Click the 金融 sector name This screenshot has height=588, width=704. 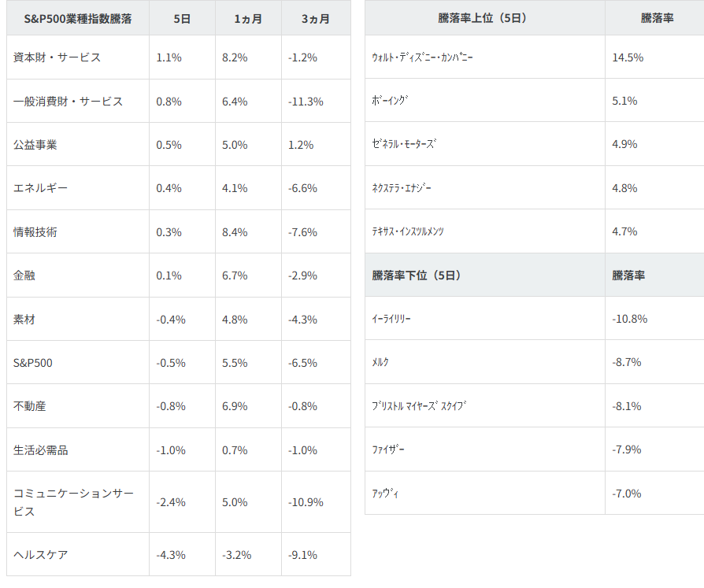[x=24, y=276]
